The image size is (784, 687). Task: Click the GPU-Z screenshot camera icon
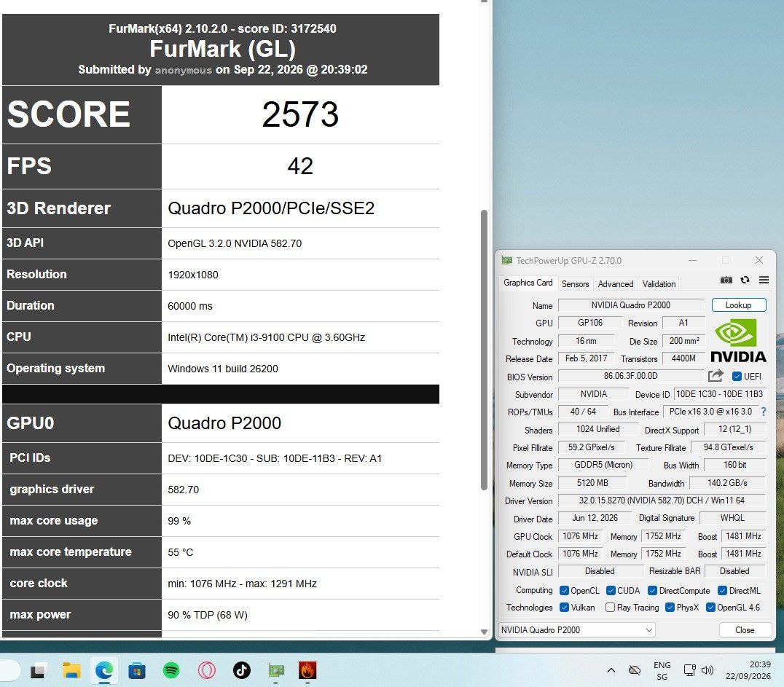coord(726,280)
